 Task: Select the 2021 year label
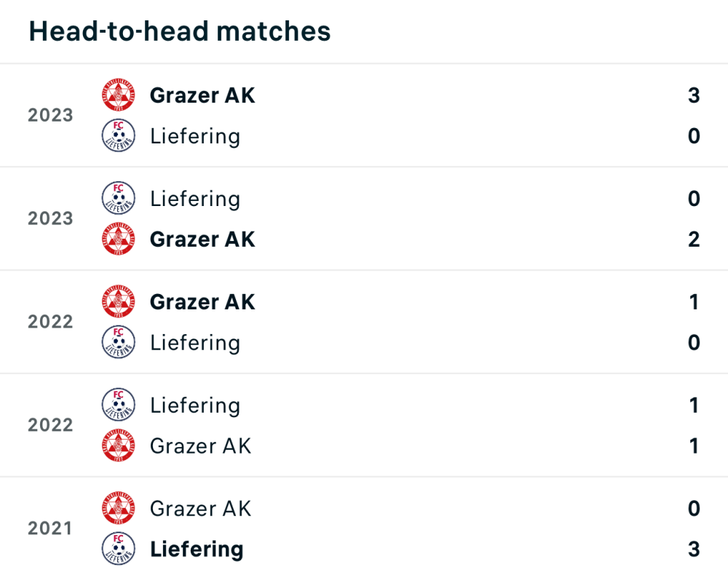pyautogui.click(x=50, y=529)
